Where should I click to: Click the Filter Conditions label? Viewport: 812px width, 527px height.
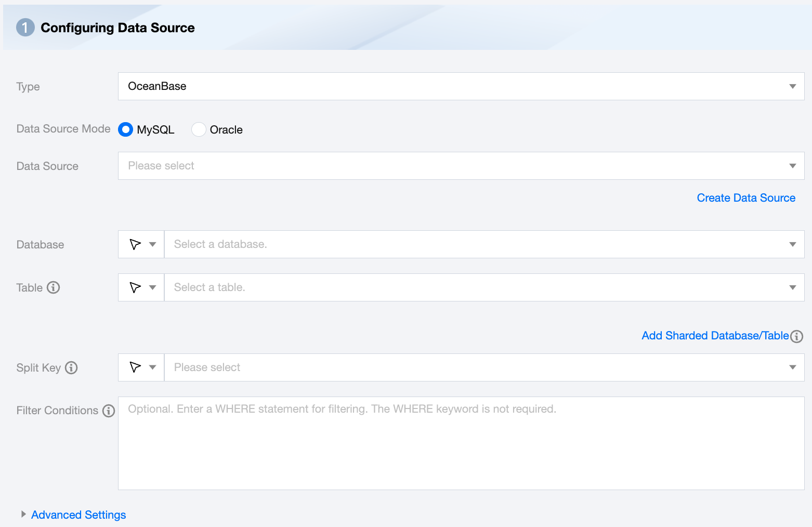click(57, 411)
